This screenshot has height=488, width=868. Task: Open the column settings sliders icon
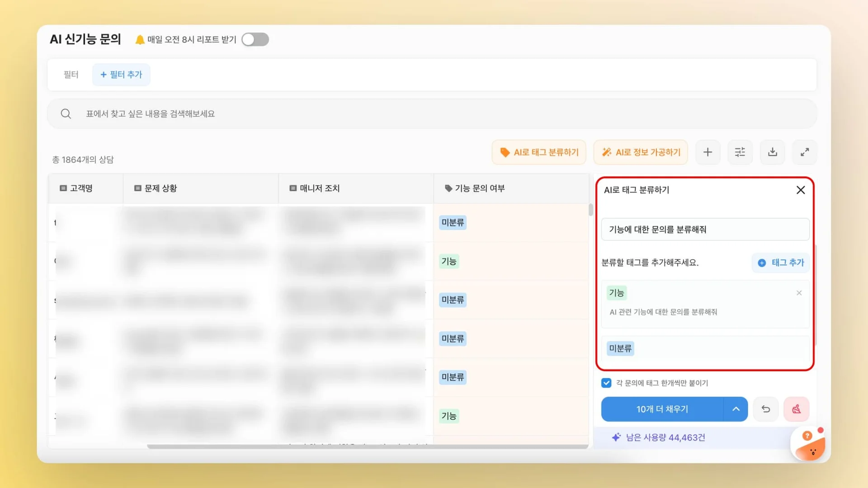pyautogui.click(x=740, y=152)
